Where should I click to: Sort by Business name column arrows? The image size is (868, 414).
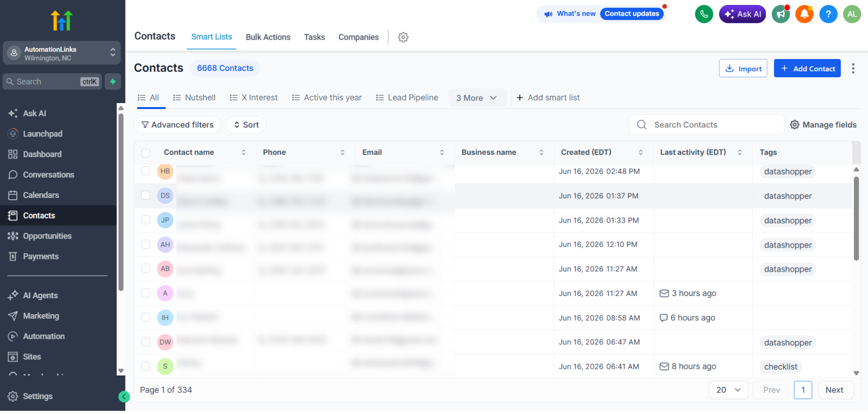(x=541, y=153)
